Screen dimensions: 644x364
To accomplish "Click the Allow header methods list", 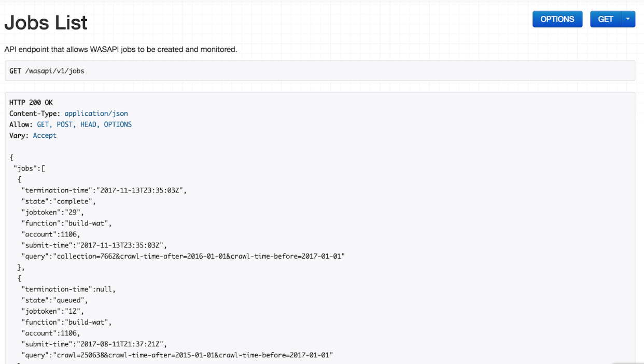I will (x=84, y=124).
